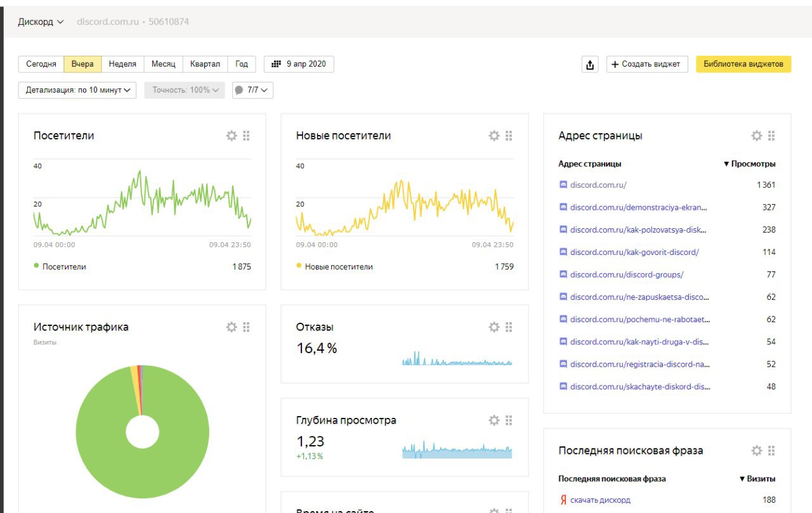Image resolution: width=812 pixels, height=513 pixels.
Task: Click the Отказы value 16,4 %
Action: [317, 348]
